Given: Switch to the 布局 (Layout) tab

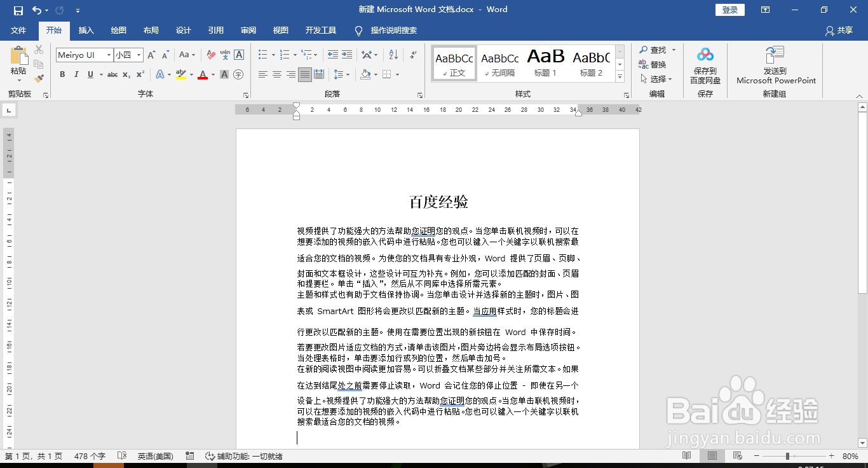Looking at the screenshot, I should pyautogui.click(x=151, y=31).
